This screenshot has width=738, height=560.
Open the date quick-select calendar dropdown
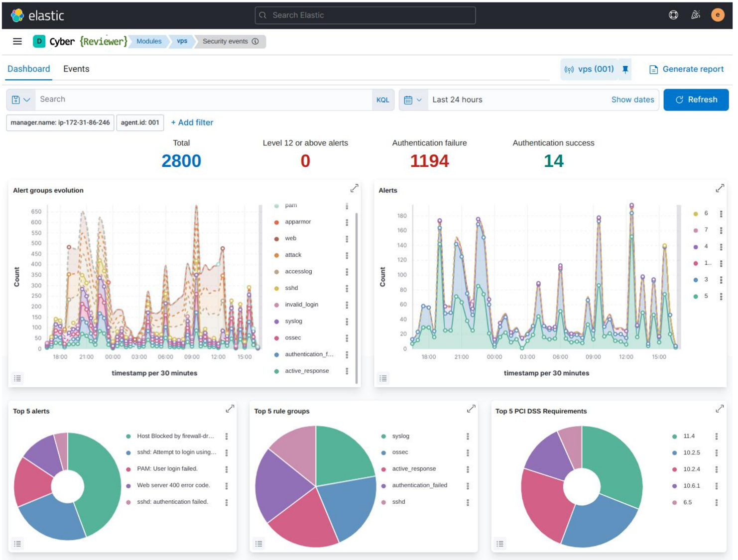point(413,100)
